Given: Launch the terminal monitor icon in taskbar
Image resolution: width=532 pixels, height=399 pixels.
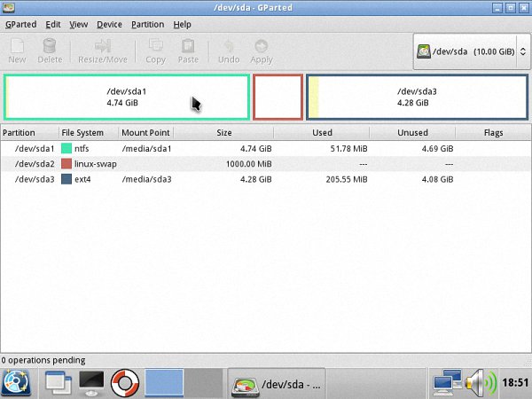Looking at the screenshot, I should 92,383.
